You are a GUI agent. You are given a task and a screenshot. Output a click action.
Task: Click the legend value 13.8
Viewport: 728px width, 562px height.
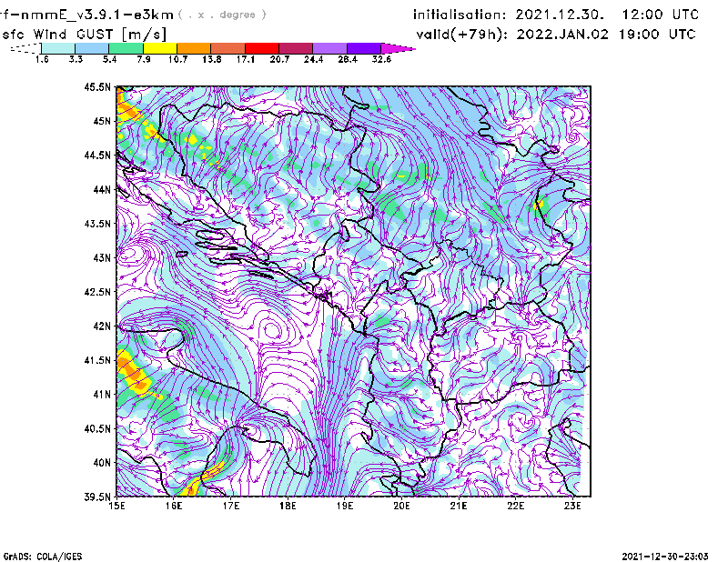(x=212, y=59)
